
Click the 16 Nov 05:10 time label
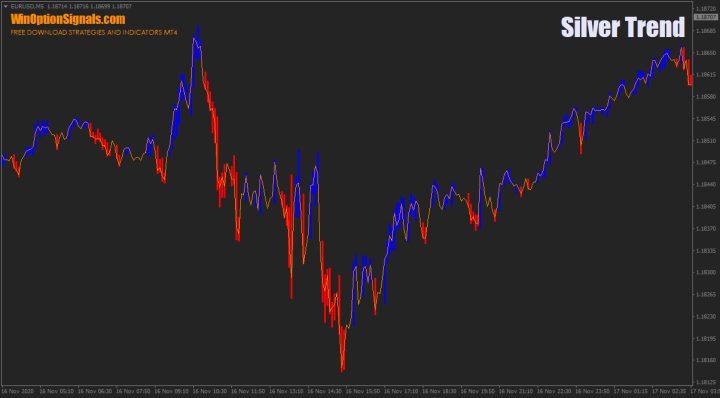point(56,392)
